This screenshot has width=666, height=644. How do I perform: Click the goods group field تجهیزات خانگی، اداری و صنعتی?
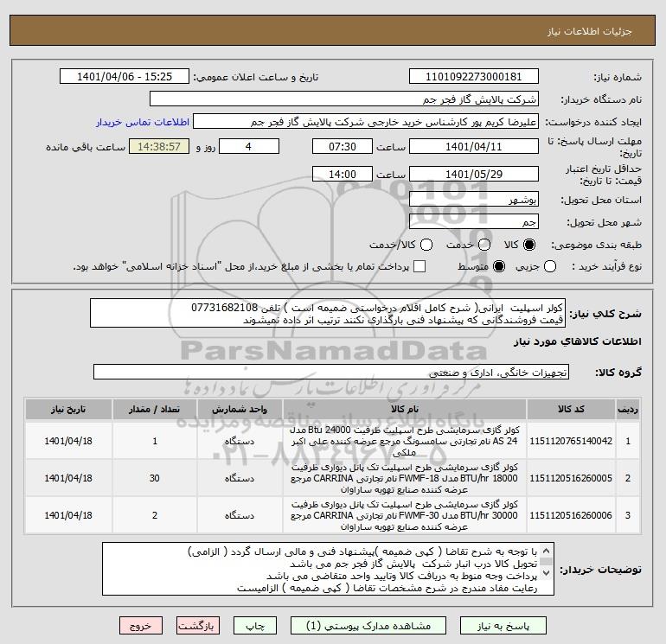click(331, 372)
